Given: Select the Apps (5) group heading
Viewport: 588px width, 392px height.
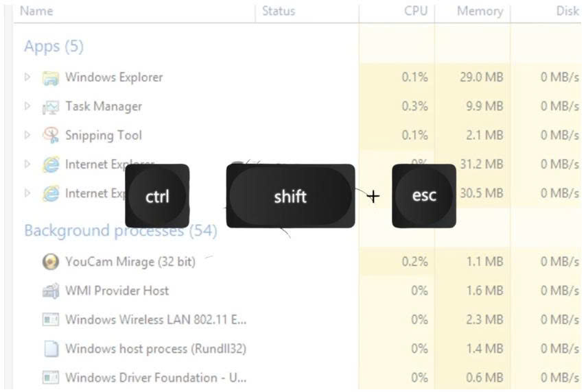Looking at the screenshot, I should 54,47.
